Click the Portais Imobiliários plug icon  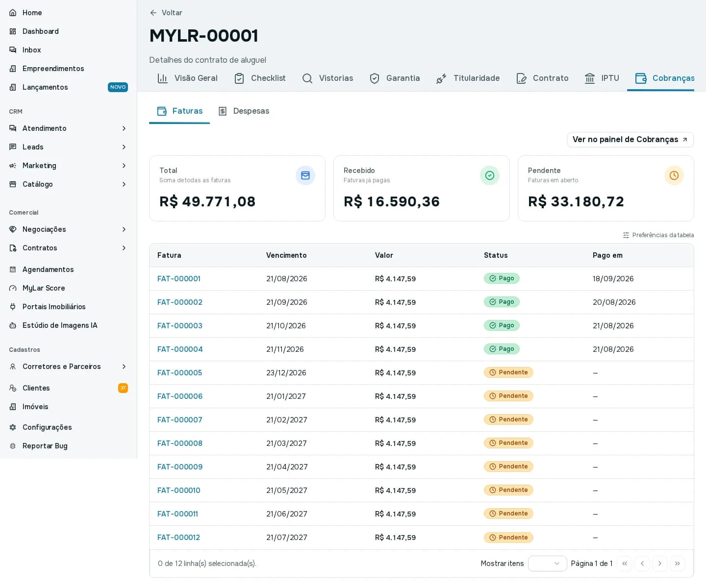coord(13,307)
